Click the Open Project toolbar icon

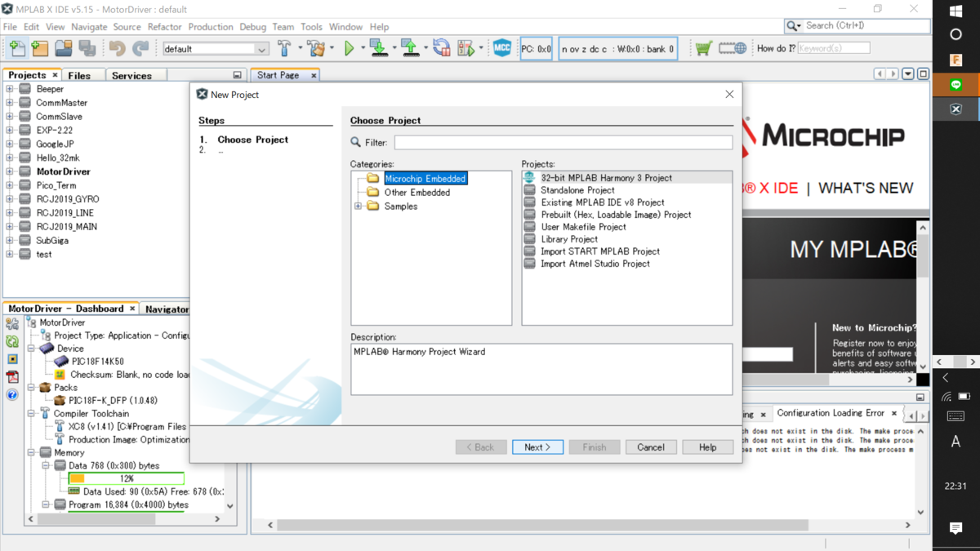(64, 49)
